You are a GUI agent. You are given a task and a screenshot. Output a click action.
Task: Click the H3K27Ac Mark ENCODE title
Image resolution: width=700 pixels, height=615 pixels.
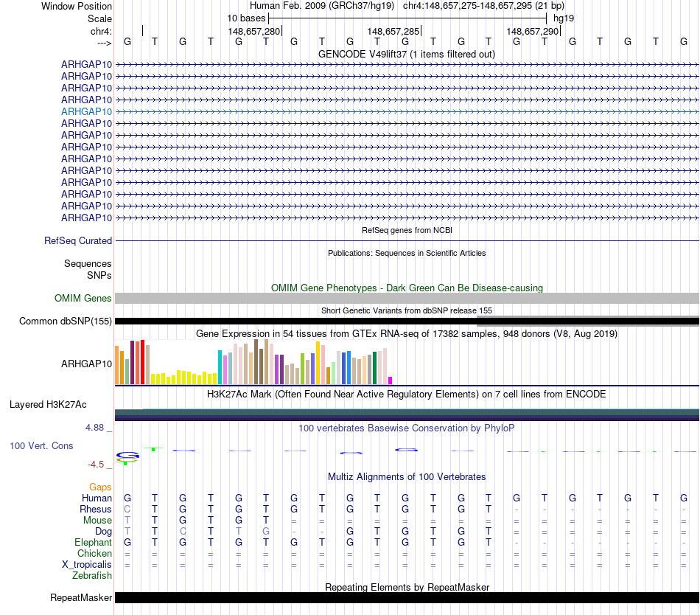[407, 395]
